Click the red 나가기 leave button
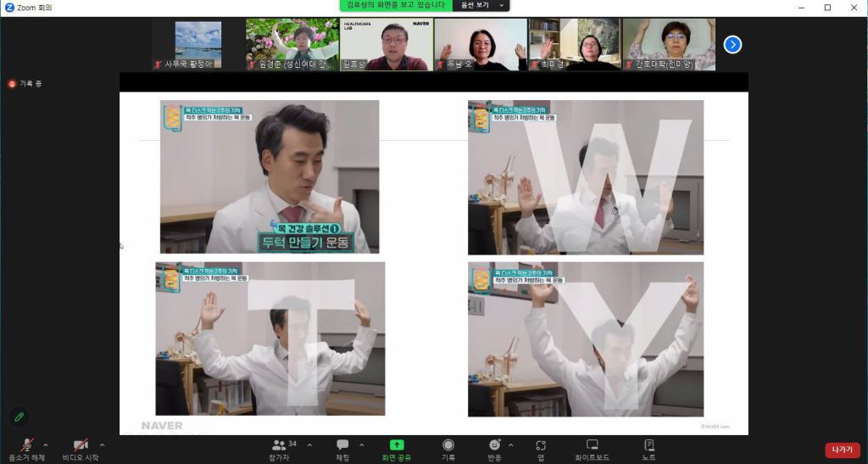The width and height of the screenshot is (868, 464). point(842,450)
